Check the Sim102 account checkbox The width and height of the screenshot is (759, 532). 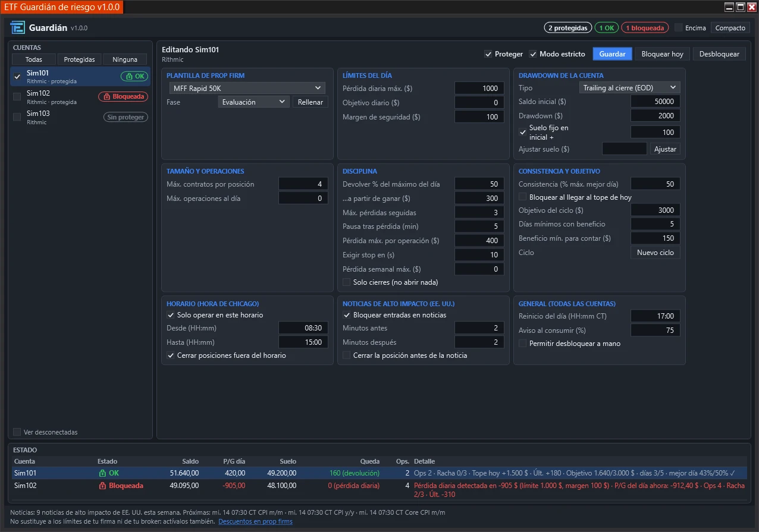tap(17, 96)
